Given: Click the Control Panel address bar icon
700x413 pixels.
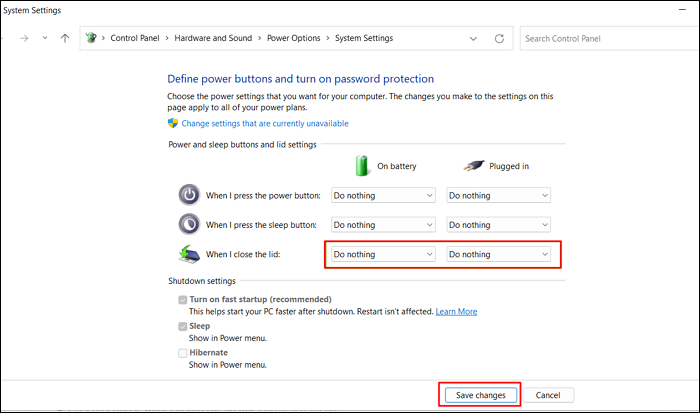Looking at the screenshot, I should (x=95, y=39).
